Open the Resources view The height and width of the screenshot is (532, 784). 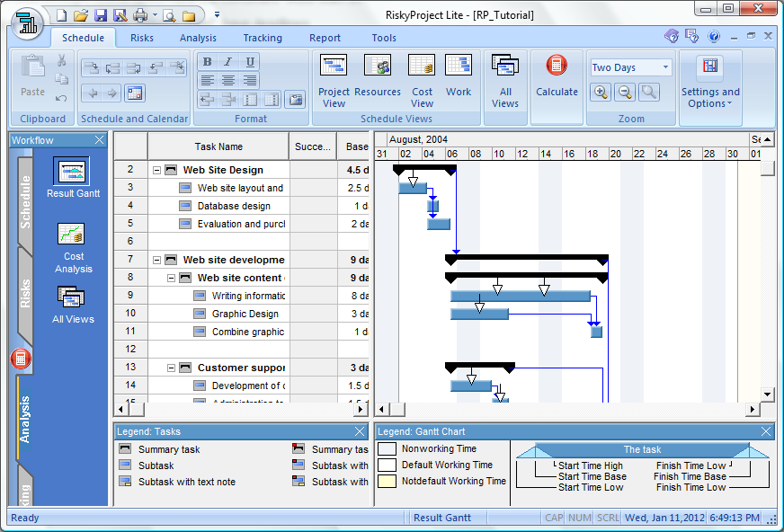(378, 75)
